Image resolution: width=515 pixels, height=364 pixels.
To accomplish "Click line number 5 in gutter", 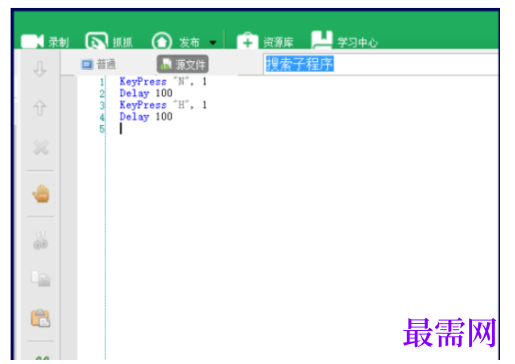I will pos(102,129).
